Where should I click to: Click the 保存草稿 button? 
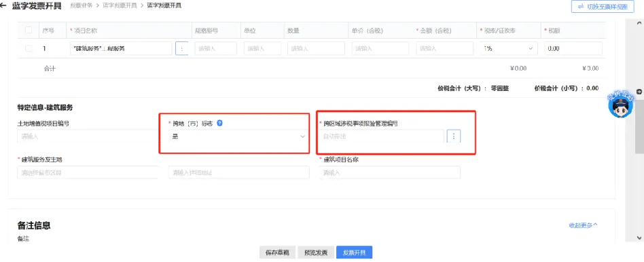277,252
